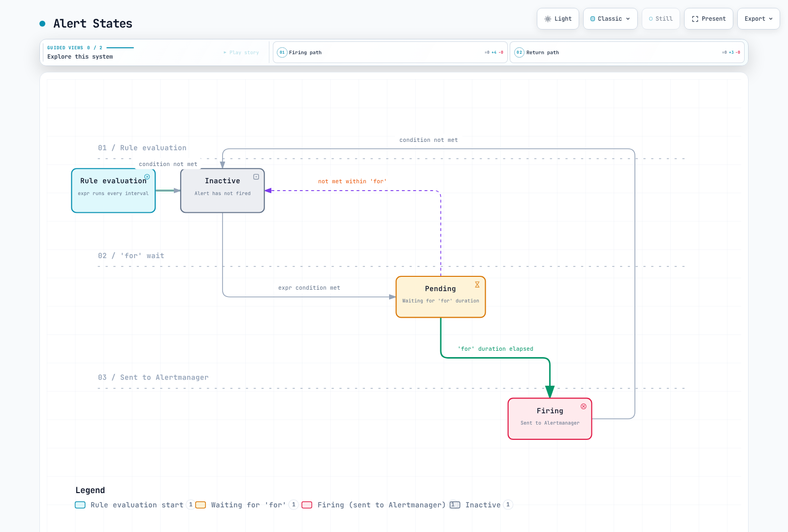This screenshot has width=788, height=532.
Task: Open the Export dropdown menu
Action: click(758, 19)
